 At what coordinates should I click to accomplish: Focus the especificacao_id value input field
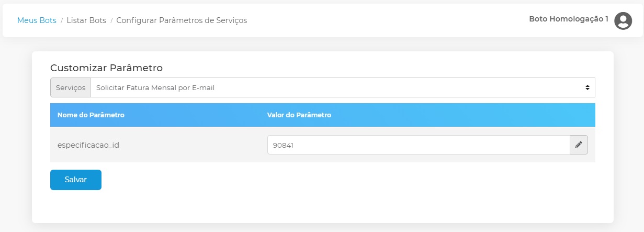(418, 145)
